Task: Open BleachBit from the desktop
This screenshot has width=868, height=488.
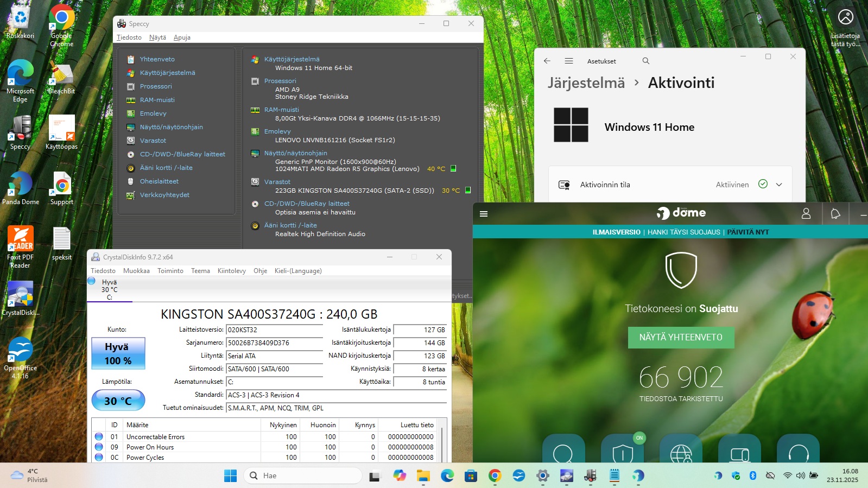Action: (61, 77)
